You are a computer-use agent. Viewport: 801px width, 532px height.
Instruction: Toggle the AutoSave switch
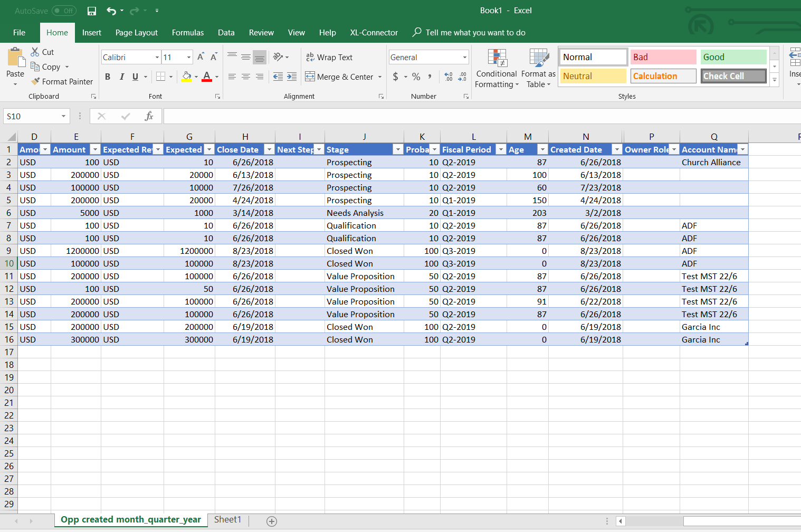63,11
